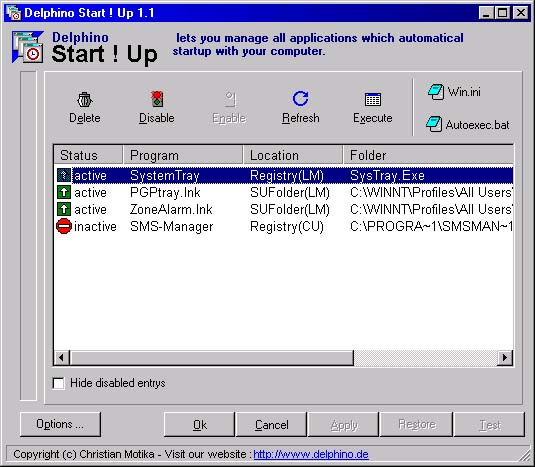Toggle the Hide disabled entrys checkbox
This screenshot has height=467, width=535.
pyautogui.click(x=59, y=383)
